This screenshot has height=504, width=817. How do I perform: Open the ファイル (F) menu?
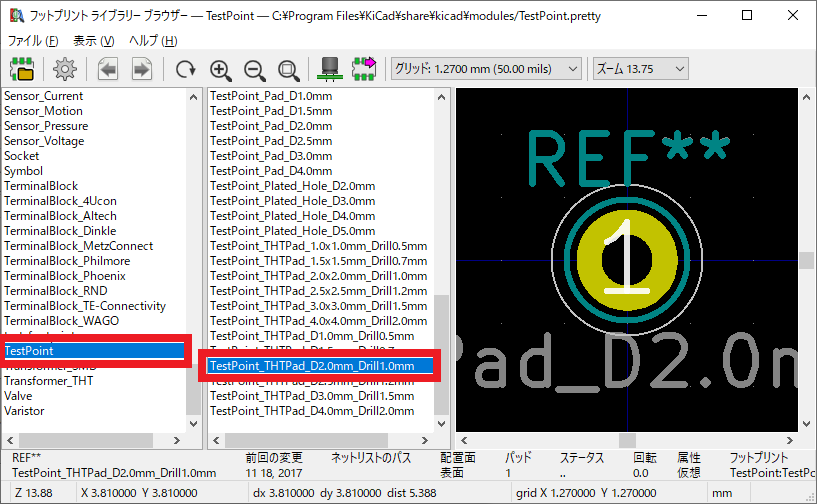pyautogui.click(x=32, y=41)
